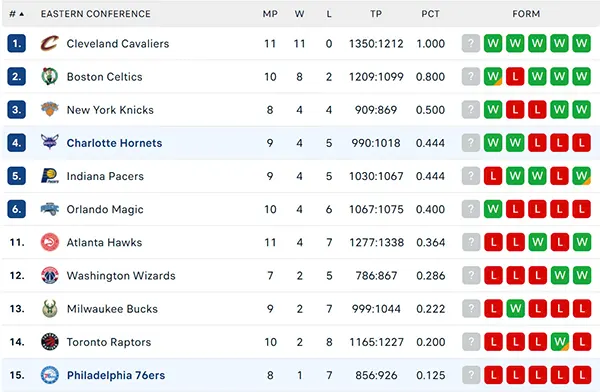Viewport: 600px width, 392px height.
Task: Click the Raptors' green W form badge
Action: tap(559, 341)
